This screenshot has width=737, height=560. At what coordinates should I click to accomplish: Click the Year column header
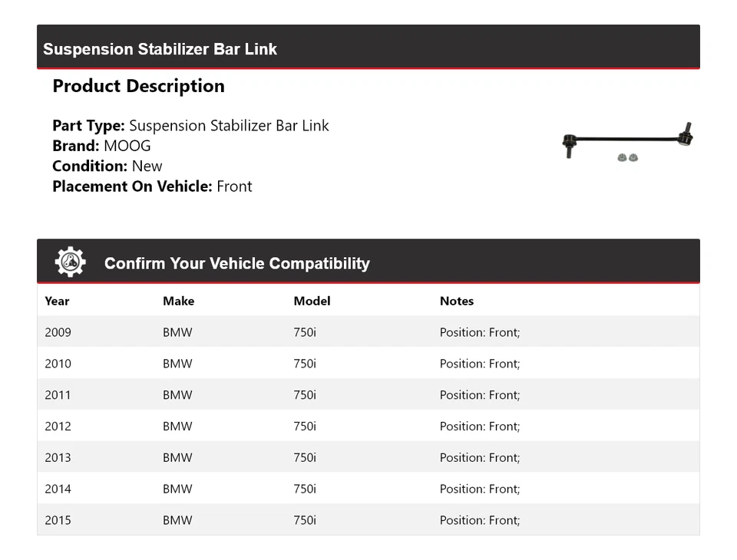tap(57, 301)
